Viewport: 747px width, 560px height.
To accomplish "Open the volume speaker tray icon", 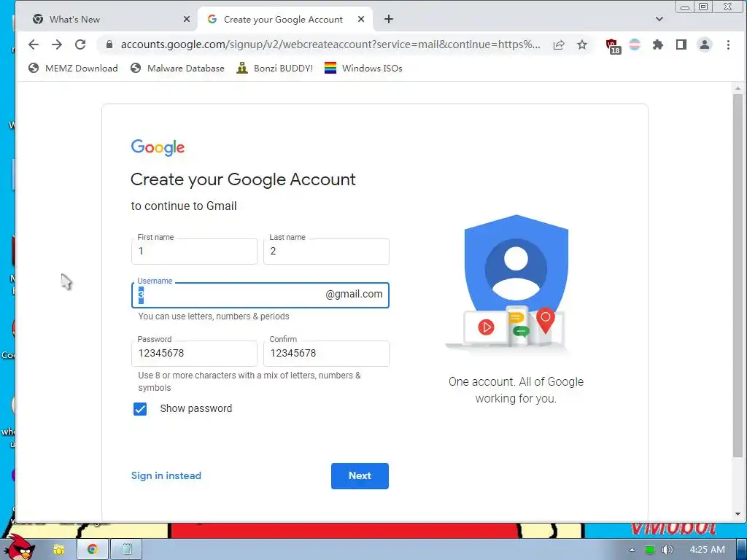I will [667, 550].
